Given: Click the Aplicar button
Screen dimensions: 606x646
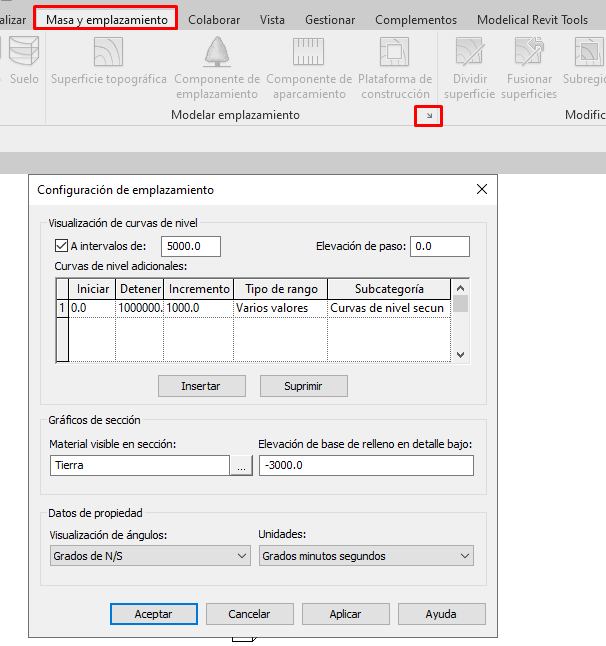Looking at the screenshot, I should 346,614.
